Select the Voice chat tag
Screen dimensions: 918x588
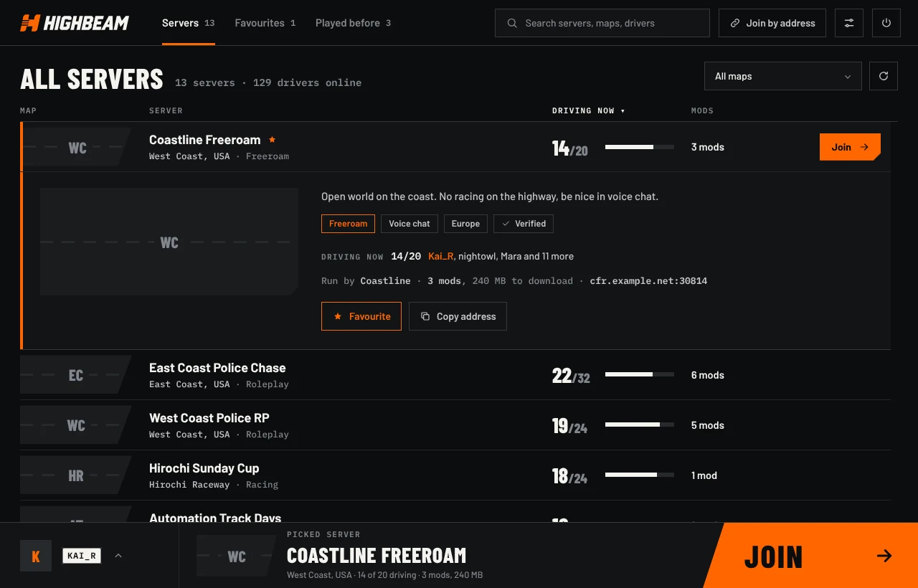click(410, 224)
